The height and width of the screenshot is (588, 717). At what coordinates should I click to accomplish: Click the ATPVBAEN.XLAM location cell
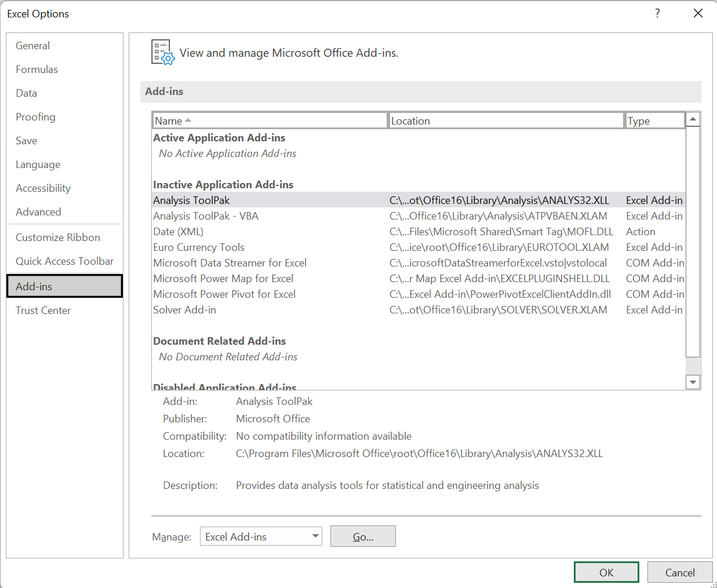[498, 216]
